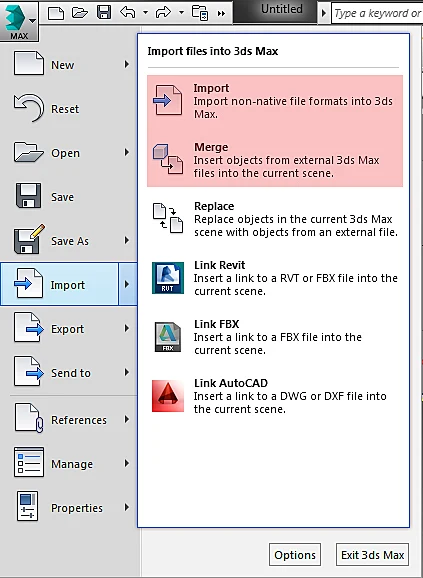This screenshot has height=578, width=423.
Task: Expand the Export submenu arrow
Action: [x=127, y=328]
